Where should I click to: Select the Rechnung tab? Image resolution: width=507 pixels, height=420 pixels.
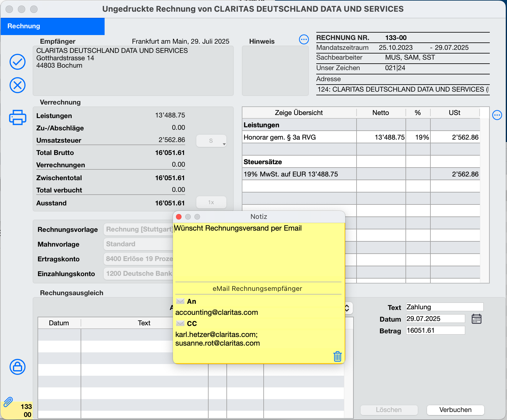pyautogui.click(x=53, y=26)
